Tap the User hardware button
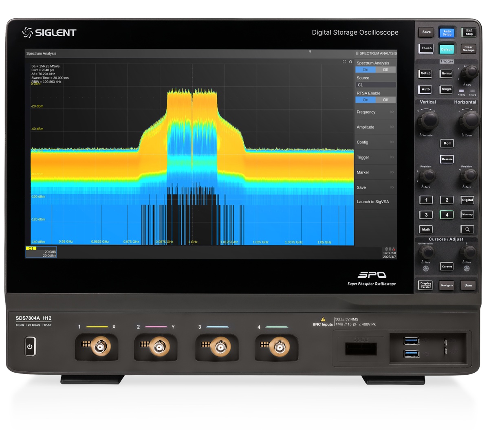Image resolution: width=489 pixels, height=448 pixels. click(x=468, y=285)
